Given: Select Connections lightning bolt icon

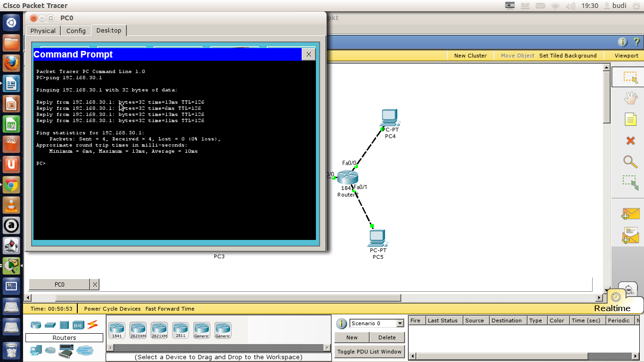Looking at the screenshot, I should tap(92, 324).
